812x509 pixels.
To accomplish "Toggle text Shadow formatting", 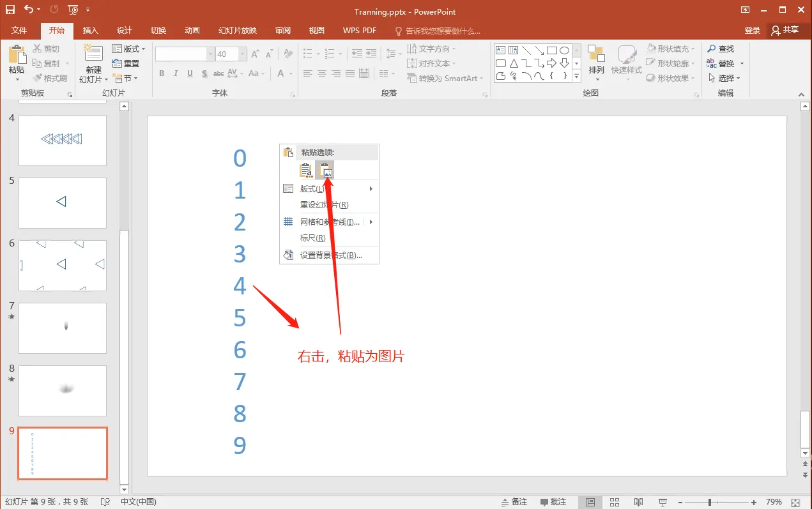I will click(204, 73).
